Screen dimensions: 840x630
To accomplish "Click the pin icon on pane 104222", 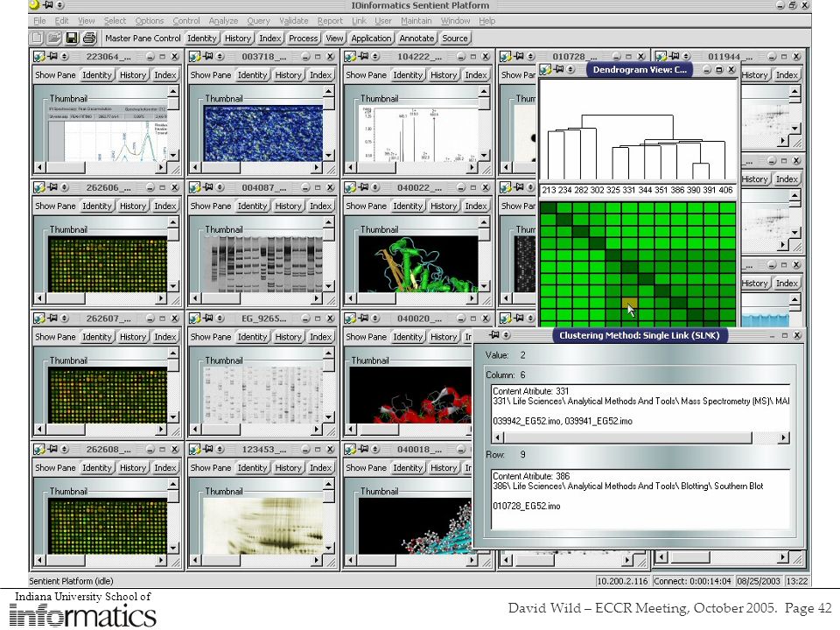I will point(363,56).
